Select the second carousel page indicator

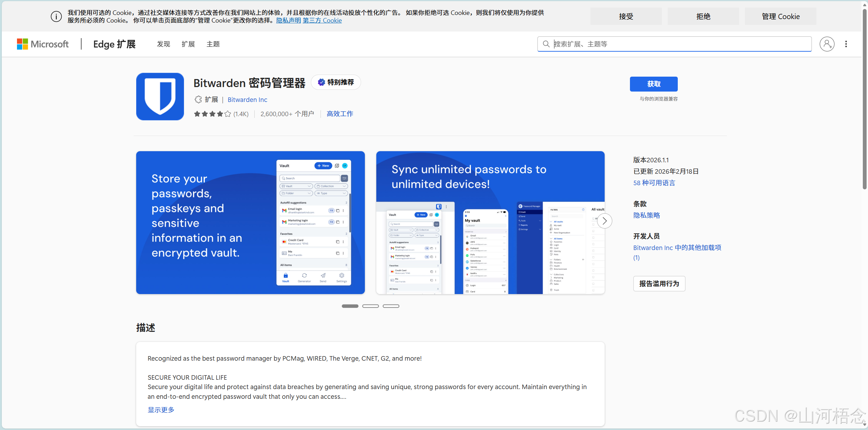[x=370, y=306]
